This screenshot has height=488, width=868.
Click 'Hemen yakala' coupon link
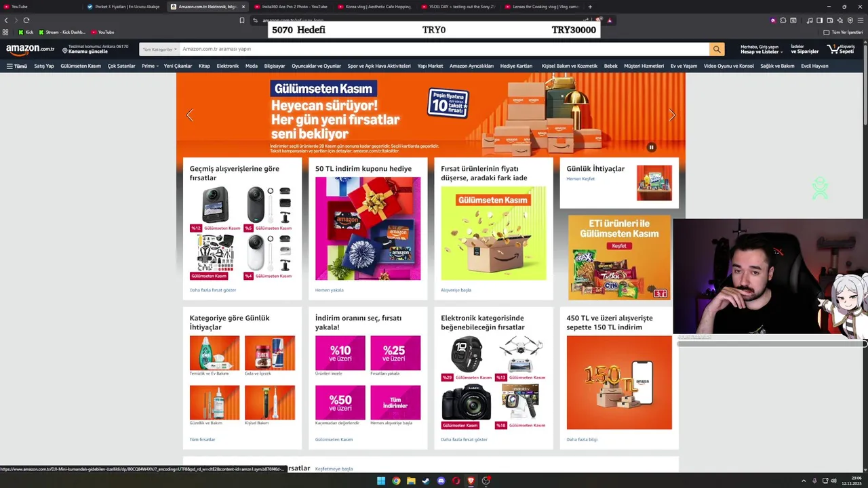point(330,290)
